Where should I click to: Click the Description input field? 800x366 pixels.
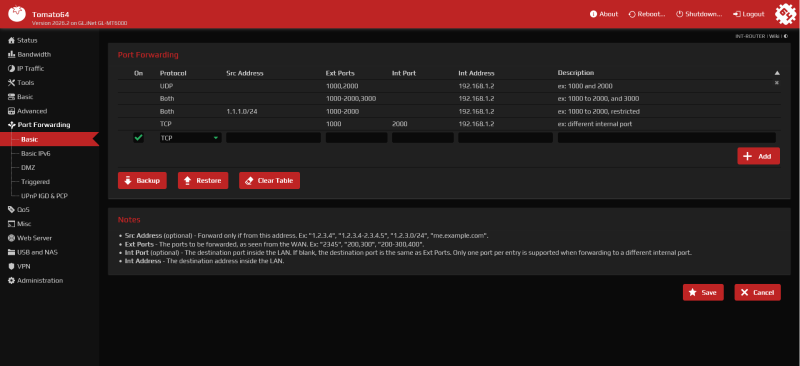click(667, 138)
